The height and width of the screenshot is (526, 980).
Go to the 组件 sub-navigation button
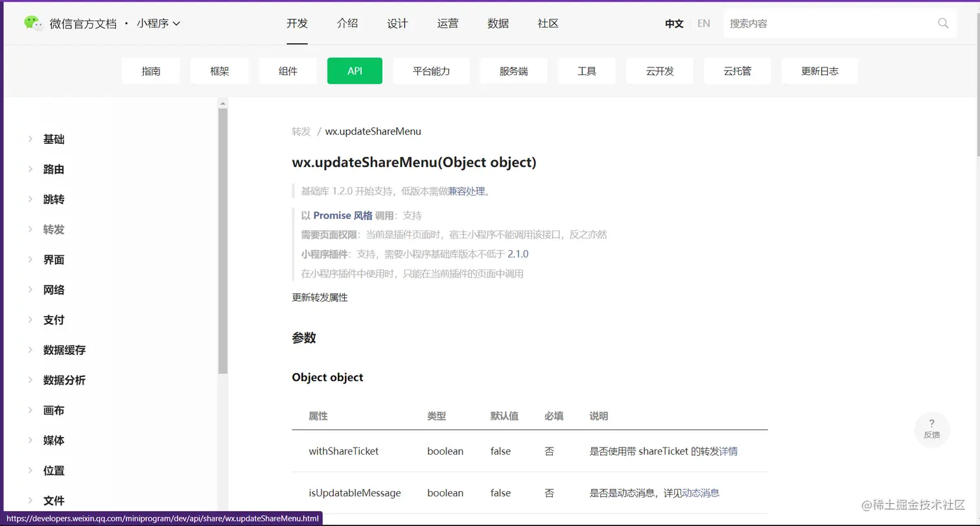[288, 71]
